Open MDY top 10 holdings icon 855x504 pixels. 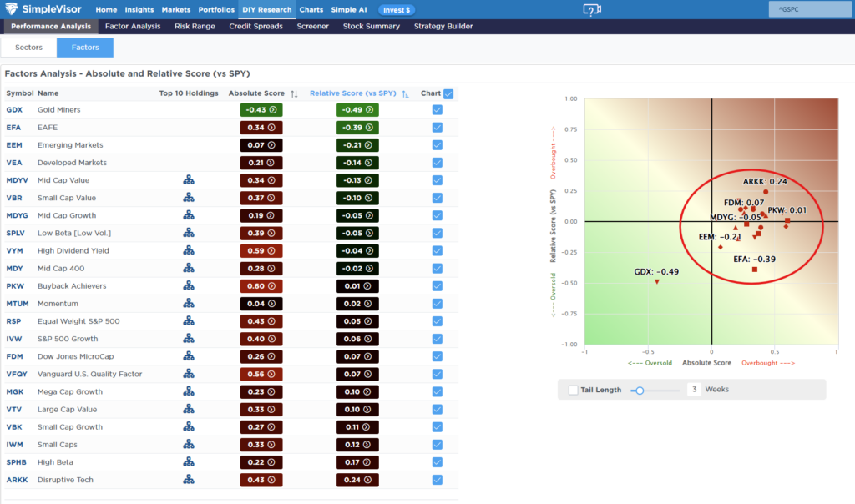point(189,268)
